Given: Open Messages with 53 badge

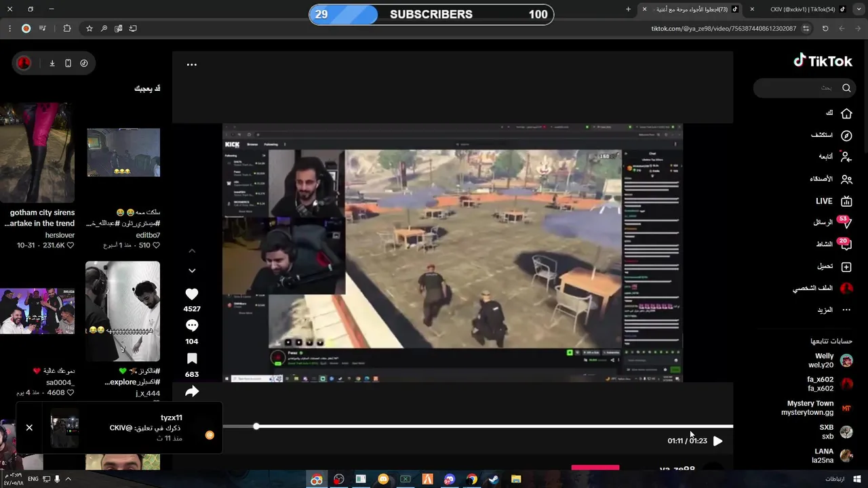Looking at the screenshot, I should (x=832, y=222).
